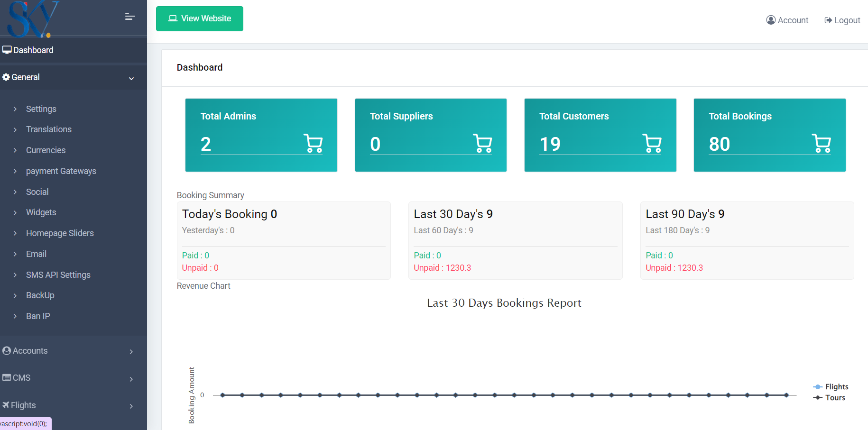Click the cart icon in Total Customers

[652, 143]
